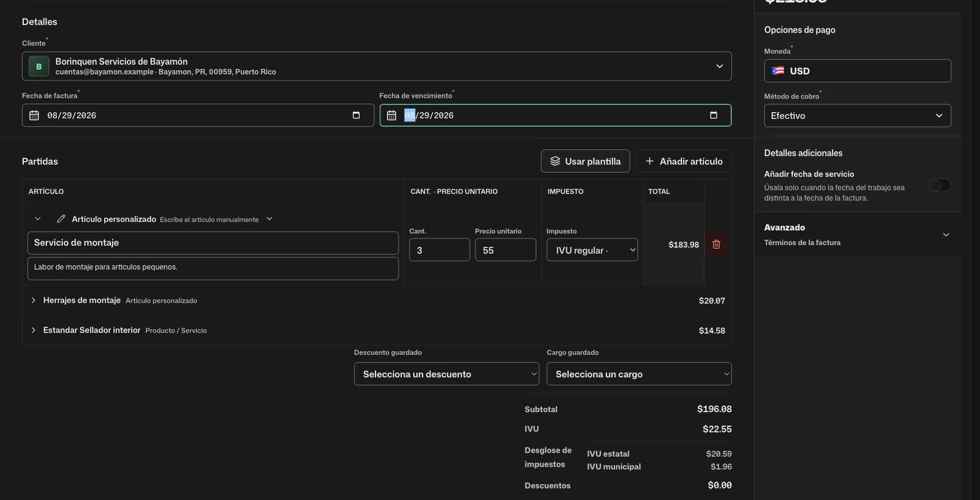Click the Puerto Rico flag in Moneda
The height and width of the screenshot is (500, 980).
pos(778,71)
